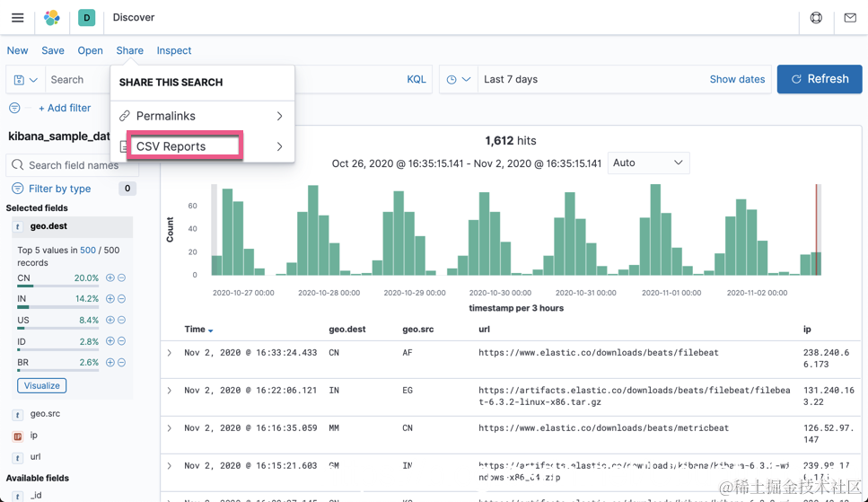Open the hamburger navigation menu
The image size is (868, 502).
click(18, 18)
